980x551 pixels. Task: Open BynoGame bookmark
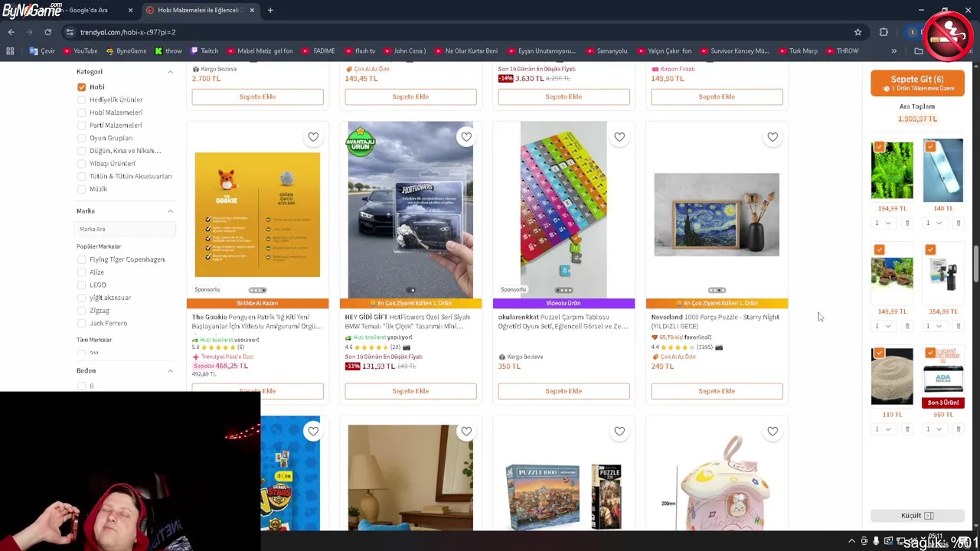pyautogui.click(x=126, y=51)
